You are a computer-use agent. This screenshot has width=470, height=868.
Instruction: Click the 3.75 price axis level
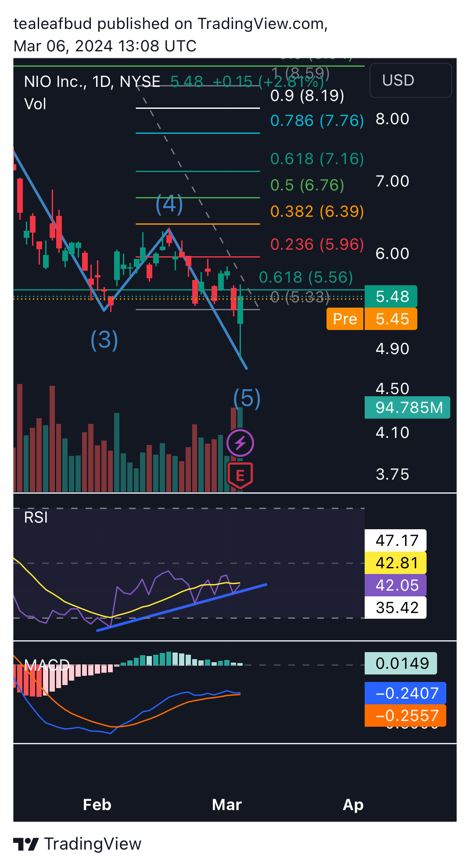[392, 474]
